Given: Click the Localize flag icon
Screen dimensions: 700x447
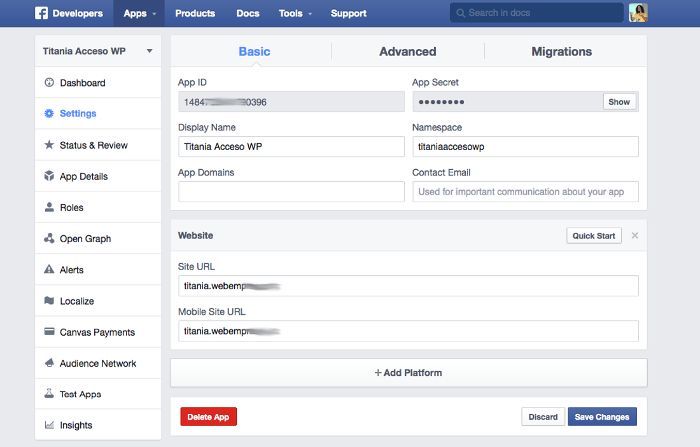Looking at the screenshot, I should pyautogui.click(x=49, y=301).
